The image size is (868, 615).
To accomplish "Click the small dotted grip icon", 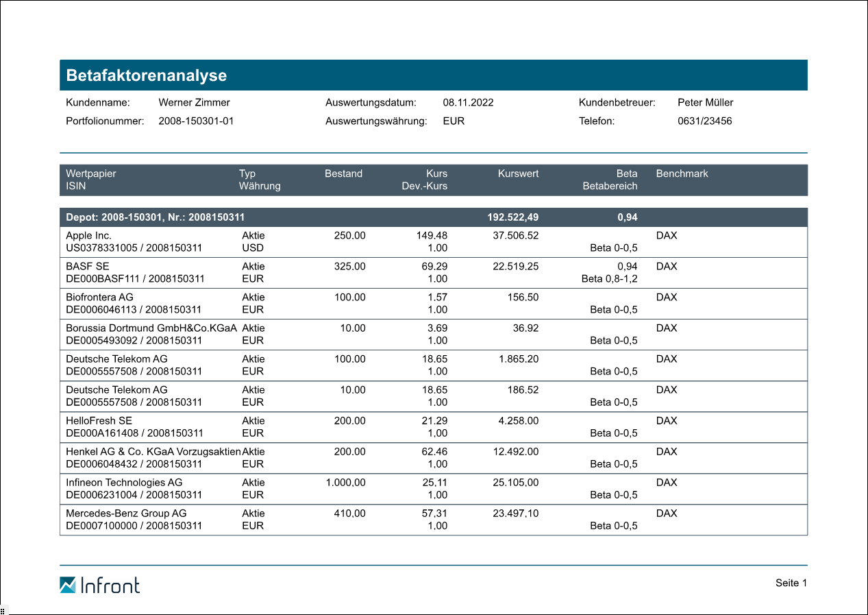I will [x=3, y=610].
